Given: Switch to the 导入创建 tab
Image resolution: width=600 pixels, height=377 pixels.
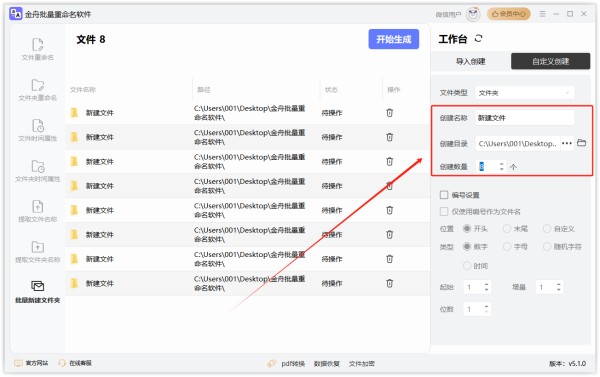Looking at the screenshot, I should [471, 61].
